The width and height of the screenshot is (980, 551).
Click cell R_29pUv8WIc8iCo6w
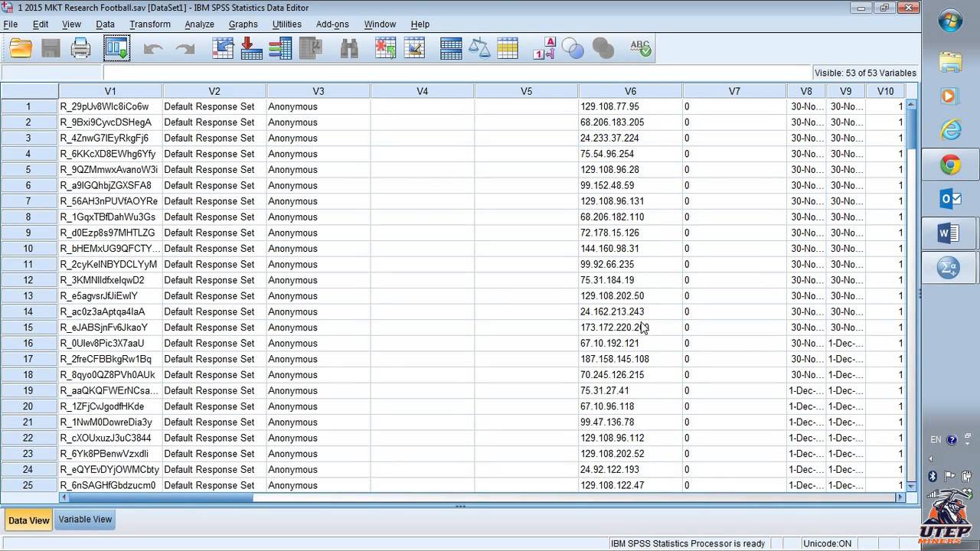tap(110, 106)
